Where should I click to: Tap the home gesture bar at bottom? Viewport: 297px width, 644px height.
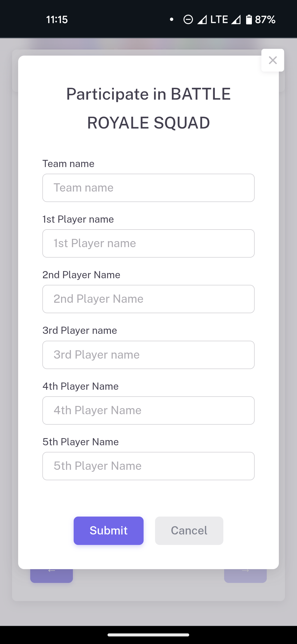(x=148, y=635)
